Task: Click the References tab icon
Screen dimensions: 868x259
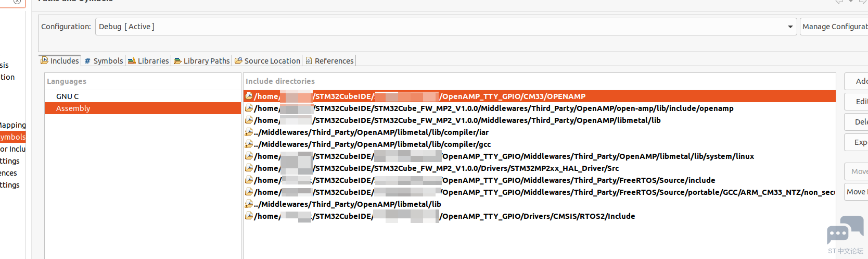Action: (309, 61)
